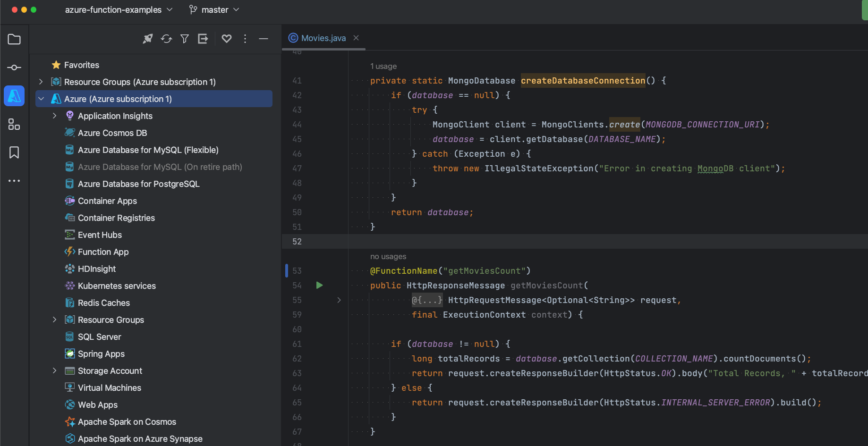Unfold the collapsed annotation on line 55

pos(339,300)
